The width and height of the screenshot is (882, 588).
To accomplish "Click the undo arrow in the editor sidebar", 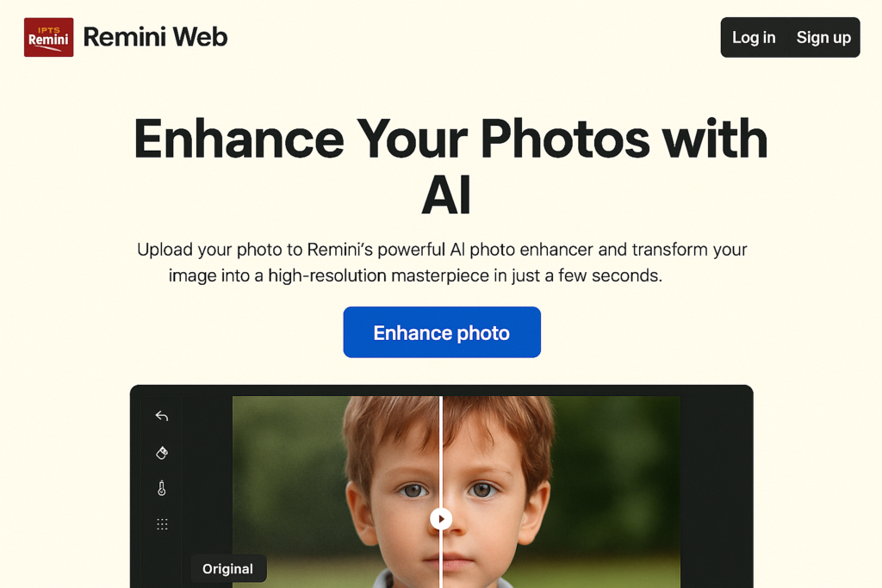I will [x=162, y=416].
